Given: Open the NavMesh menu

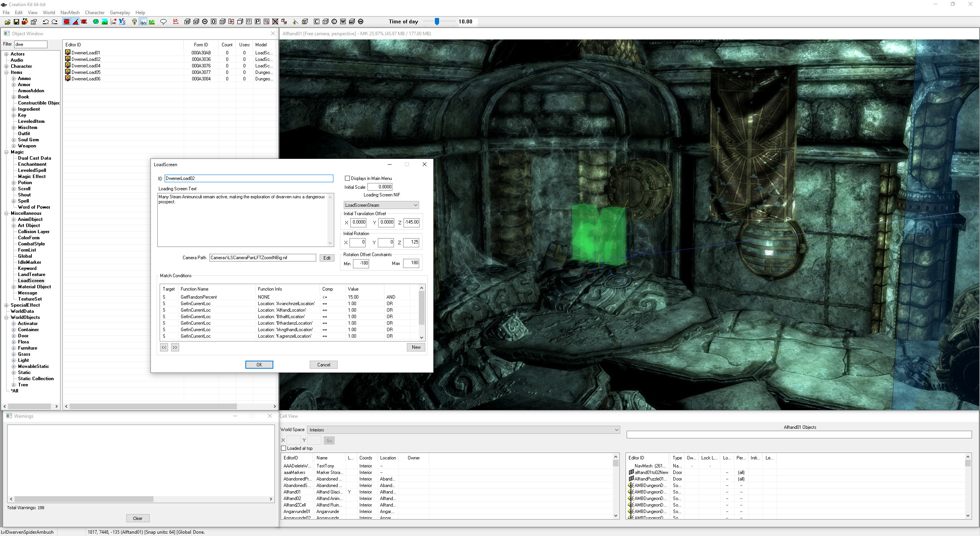Looking at the screenshot, I should pyautogui.click(x=70, y=12).
